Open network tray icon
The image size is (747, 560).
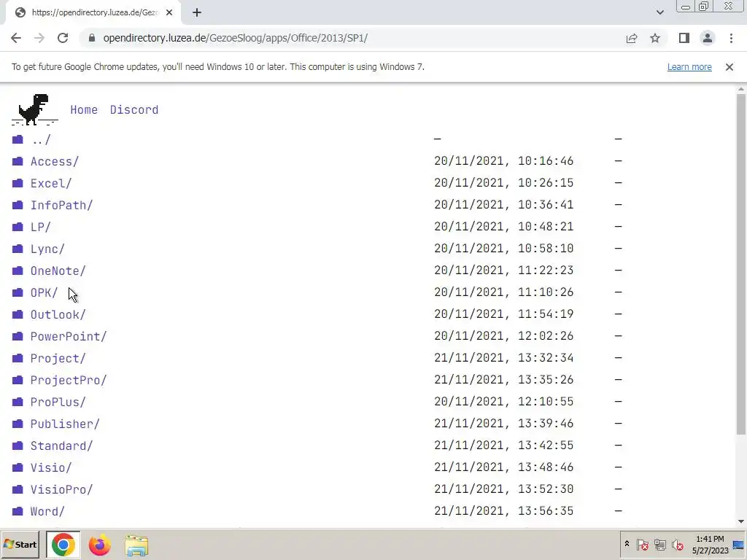(x=659, y=544)
